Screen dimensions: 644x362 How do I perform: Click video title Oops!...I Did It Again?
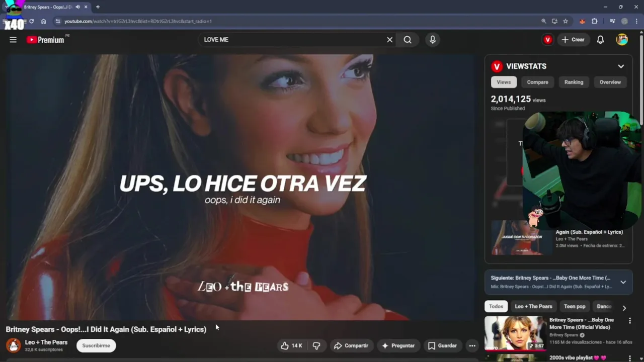(x=106, y=329)
